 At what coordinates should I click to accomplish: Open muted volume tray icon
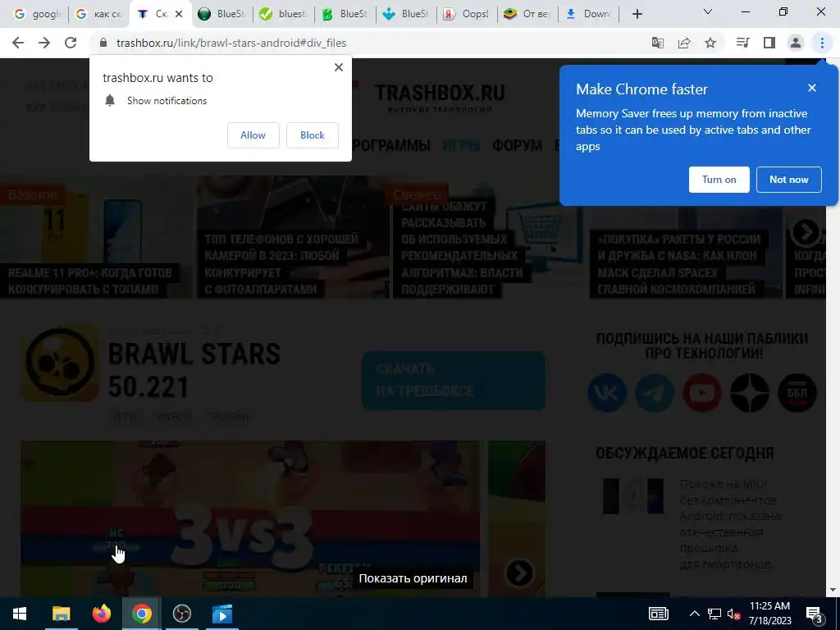(733, 614)
